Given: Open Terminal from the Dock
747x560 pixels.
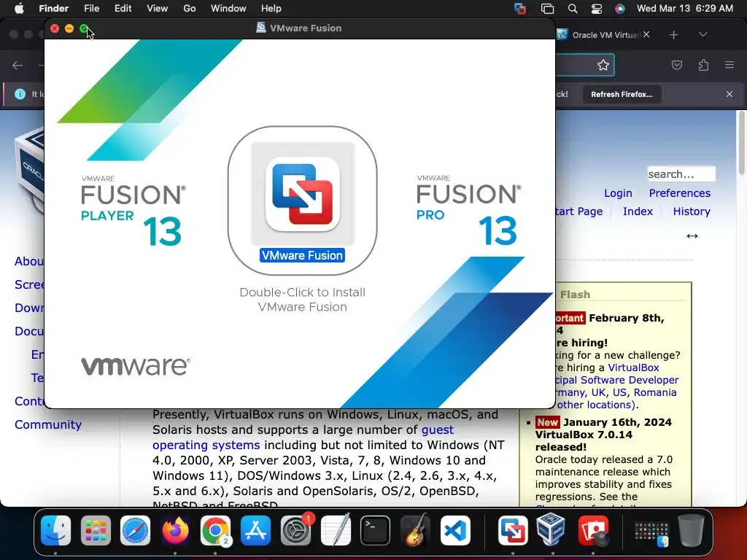Looking at the screenshot, I should click(x=375, y=530).
